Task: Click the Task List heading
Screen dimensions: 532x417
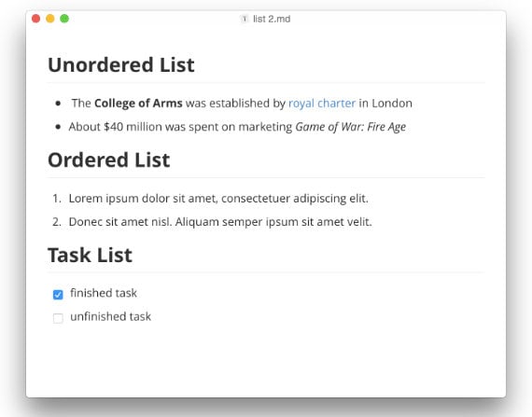Action: pyautogui.click(x=90, y=255)
